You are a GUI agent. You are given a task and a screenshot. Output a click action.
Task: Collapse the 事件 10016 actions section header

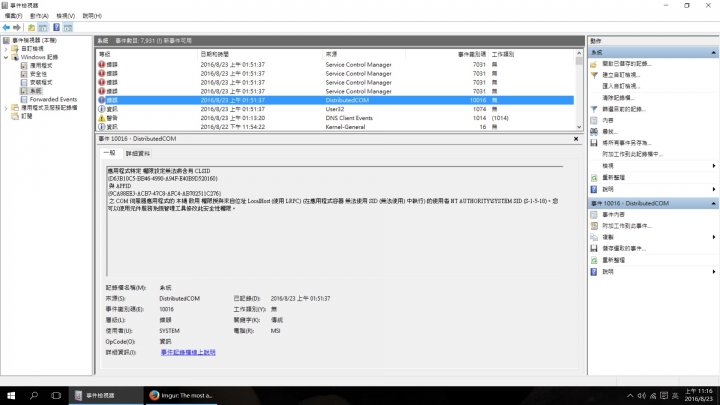coord(713,203)
